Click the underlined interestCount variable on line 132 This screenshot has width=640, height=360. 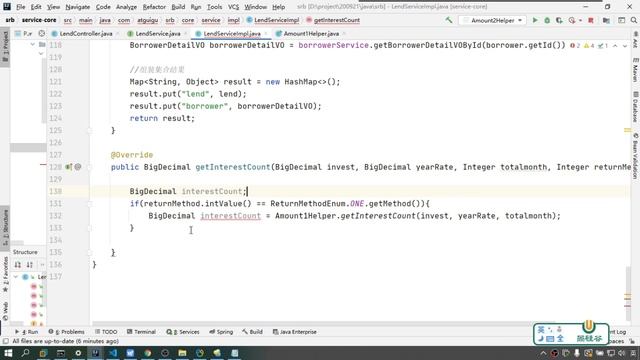point(230,216)
